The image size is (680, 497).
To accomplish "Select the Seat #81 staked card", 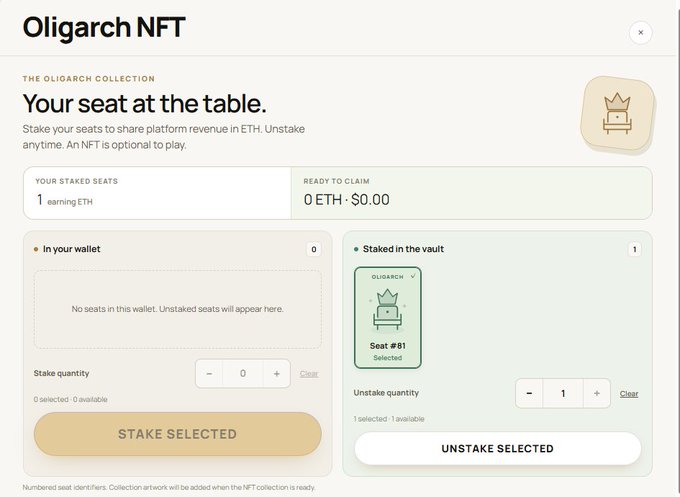I will (x=388, y=317).
